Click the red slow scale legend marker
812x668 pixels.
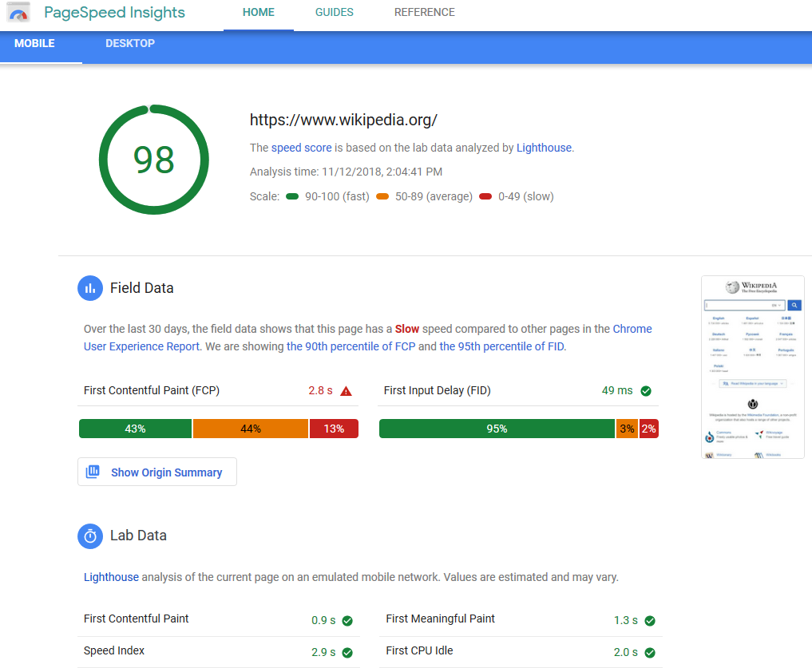485,196
